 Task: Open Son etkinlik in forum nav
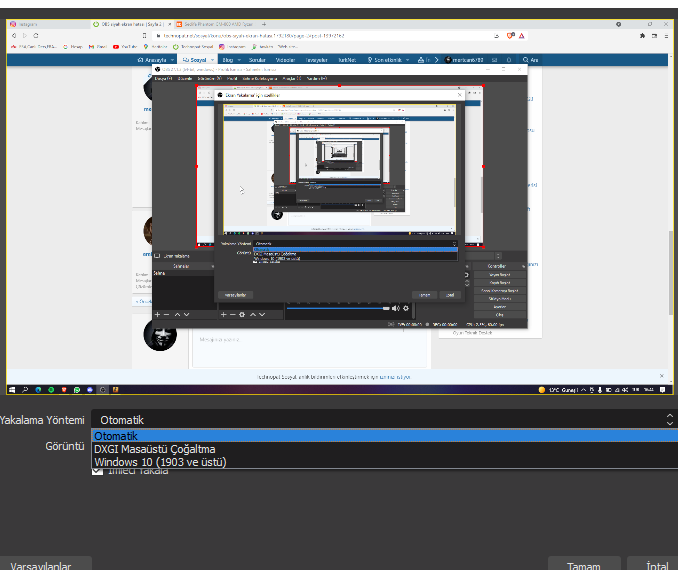pos(385,60)
